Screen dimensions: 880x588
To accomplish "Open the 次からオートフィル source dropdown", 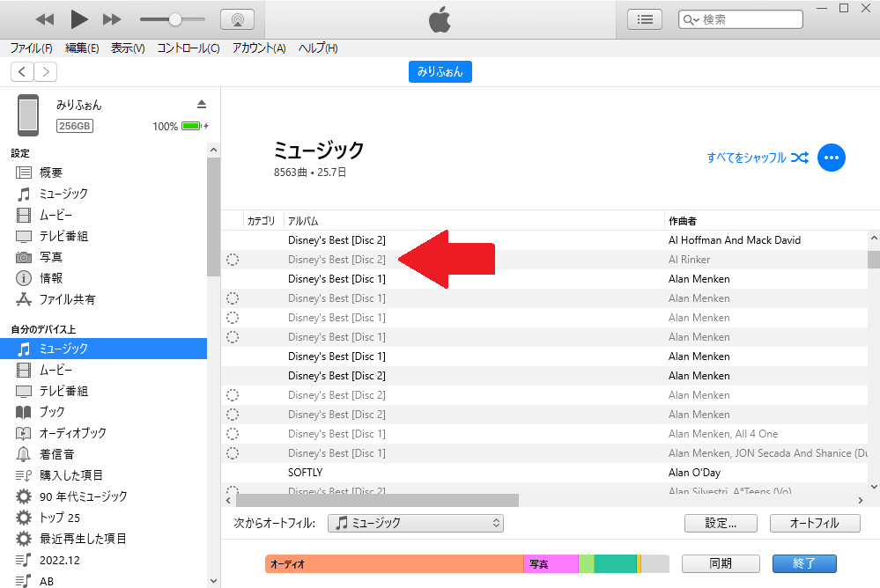I will (x=415, y=523).
